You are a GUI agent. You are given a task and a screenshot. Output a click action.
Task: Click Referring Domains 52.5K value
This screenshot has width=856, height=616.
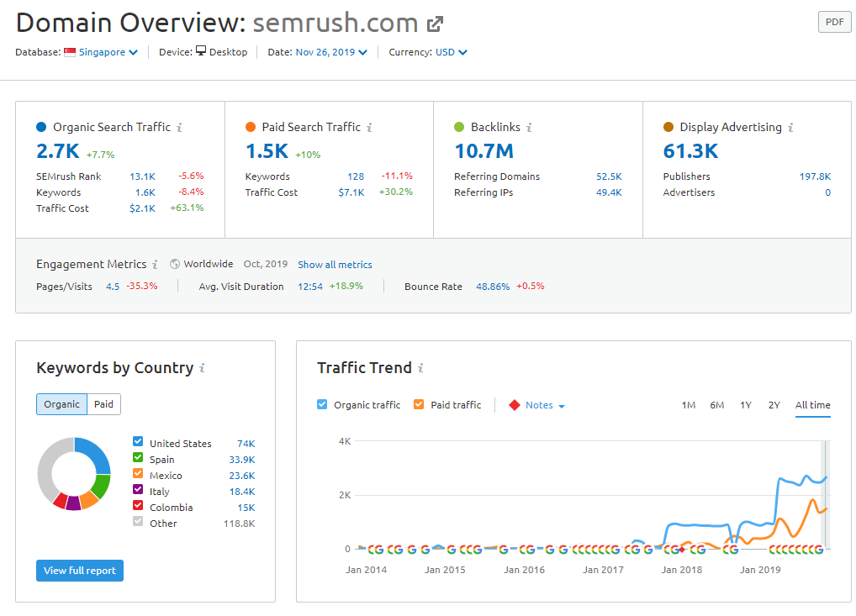coord(609,176)
